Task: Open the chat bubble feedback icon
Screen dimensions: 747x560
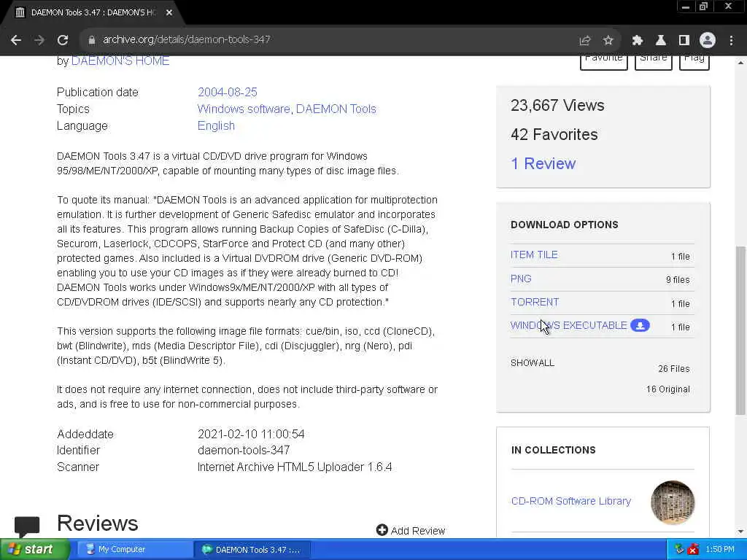Action: [27, 526]
